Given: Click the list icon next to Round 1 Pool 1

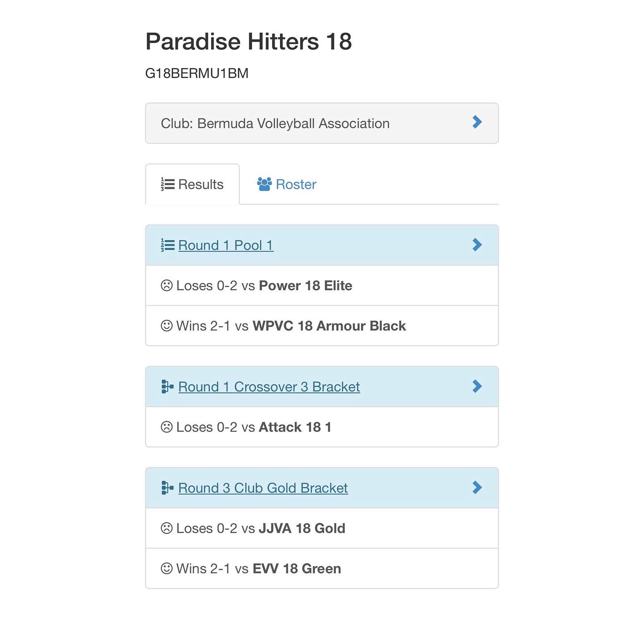Looking at the screenshot, I should point(168,245).
